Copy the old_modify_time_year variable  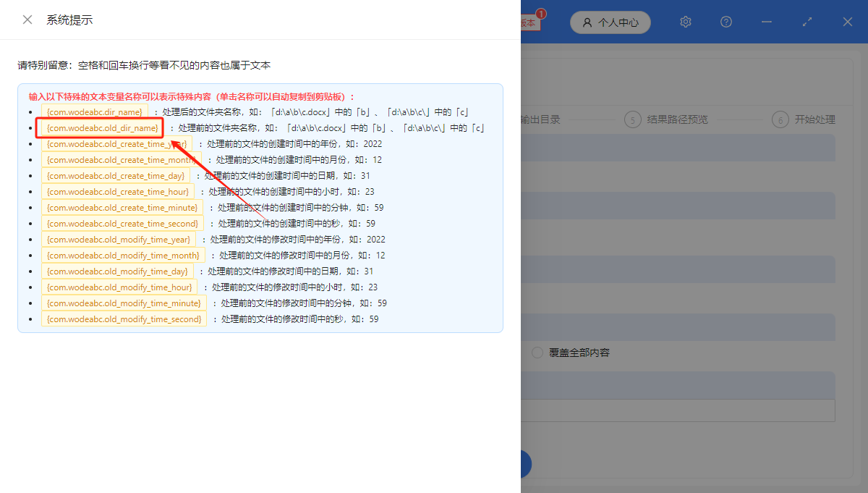119,239
